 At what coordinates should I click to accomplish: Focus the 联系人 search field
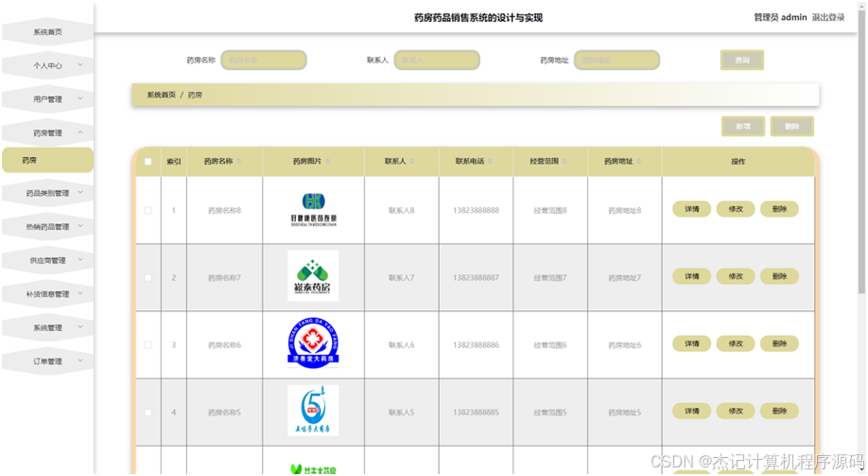click(437, 60)
